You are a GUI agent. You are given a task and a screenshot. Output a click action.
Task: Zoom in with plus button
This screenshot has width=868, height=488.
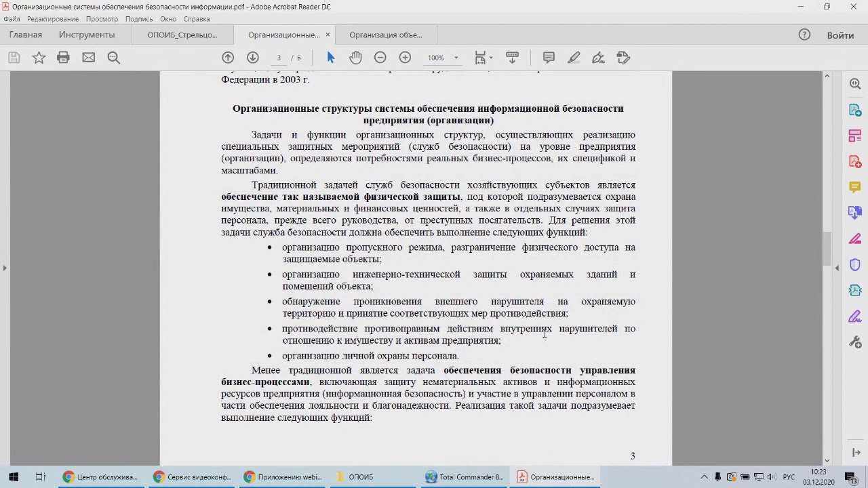coord(405,58)
